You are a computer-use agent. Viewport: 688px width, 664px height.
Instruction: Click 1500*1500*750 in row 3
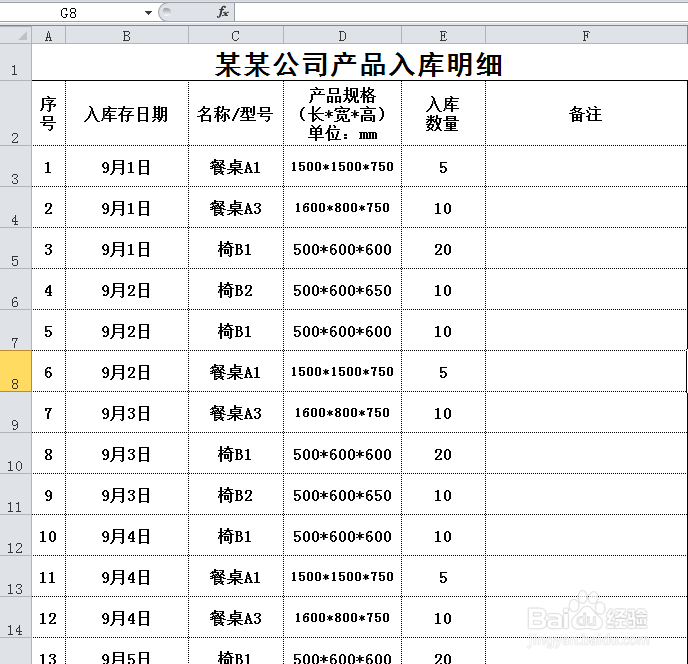click(342, 167)
